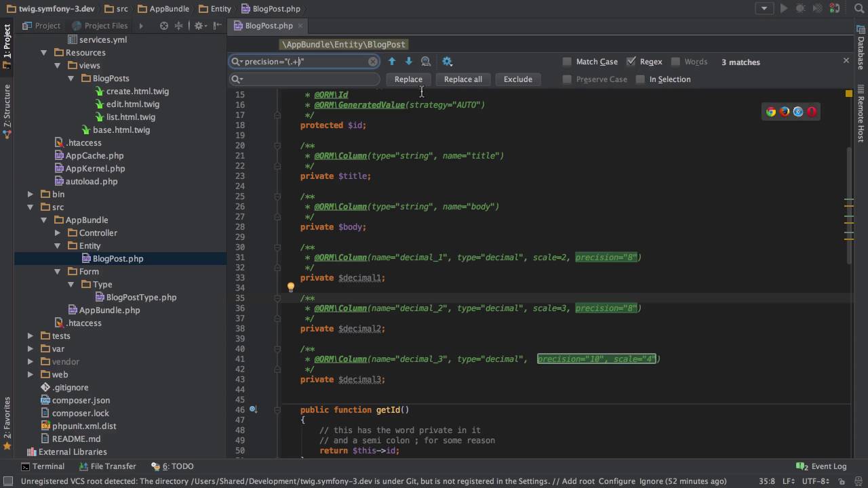
Task: Open the Terminal tool window
Action: (42, 466)
